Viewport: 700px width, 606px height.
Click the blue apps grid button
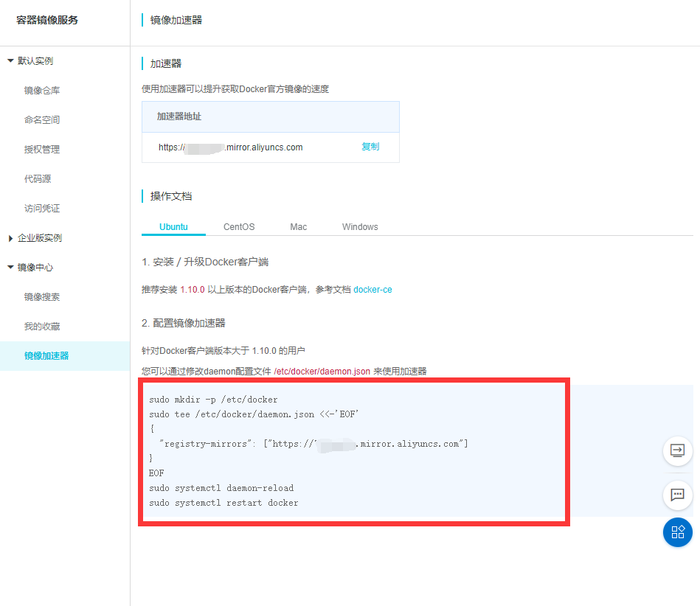pyautogui.click(x=677, y=532)
